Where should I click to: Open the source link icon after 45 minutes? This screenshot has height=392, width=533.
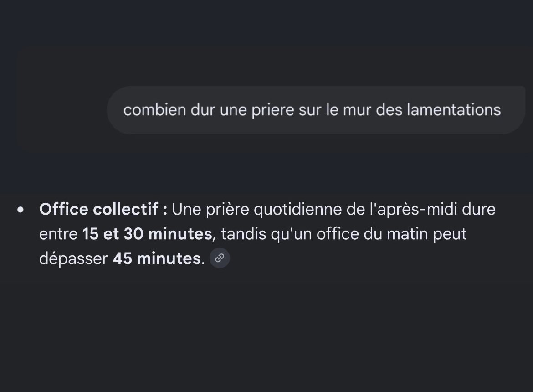click(220, 258)
